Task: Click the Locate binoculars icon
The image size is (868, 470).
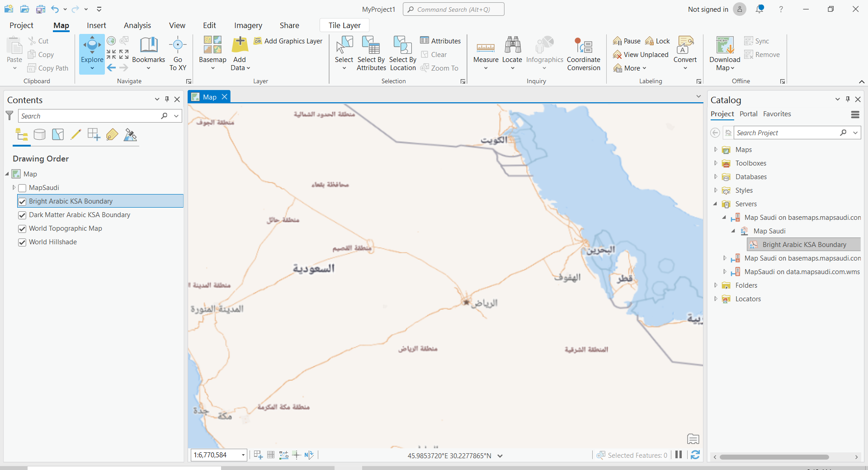Action: [x=512, y=45]
